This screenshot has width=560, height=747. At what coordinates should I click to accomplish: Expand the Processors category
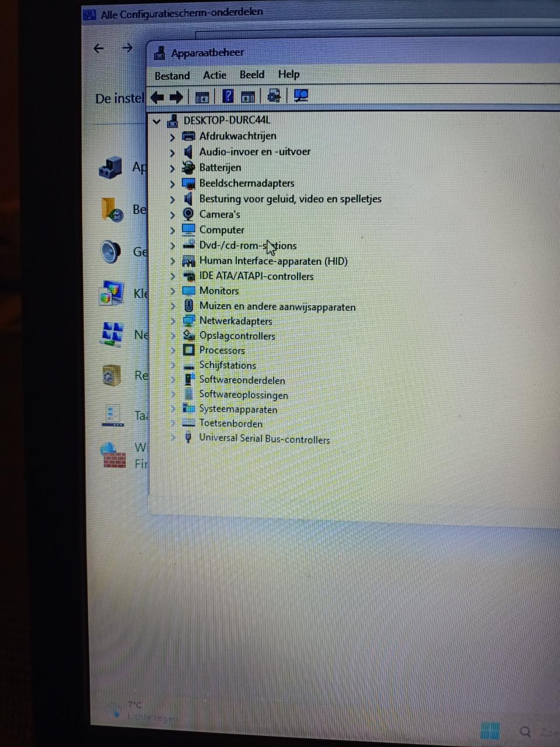pos(172,350)
